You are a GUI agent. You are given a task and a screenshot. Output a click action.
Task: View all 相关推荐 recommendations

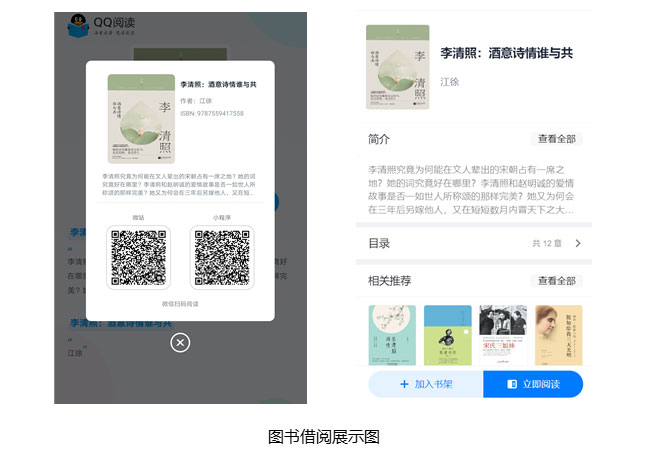coord(556,281)
